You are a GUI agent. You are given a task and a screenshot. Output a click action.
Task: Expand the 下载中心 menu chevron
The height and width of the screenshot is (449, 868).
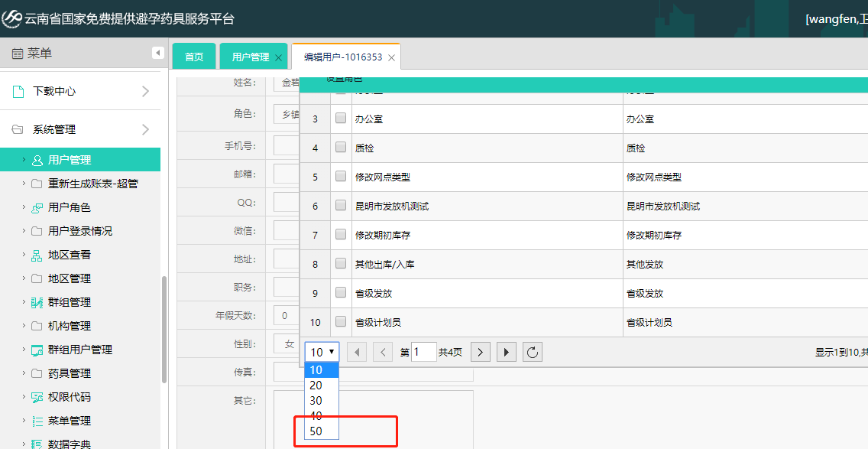click(146, 92)
